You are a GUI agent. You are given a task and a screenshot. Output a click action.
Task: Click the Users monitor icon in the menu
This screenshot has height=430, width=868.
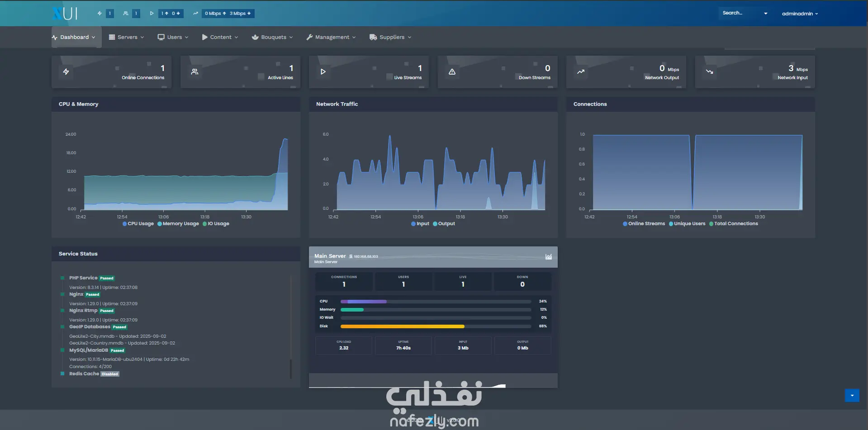coord(161,38)
